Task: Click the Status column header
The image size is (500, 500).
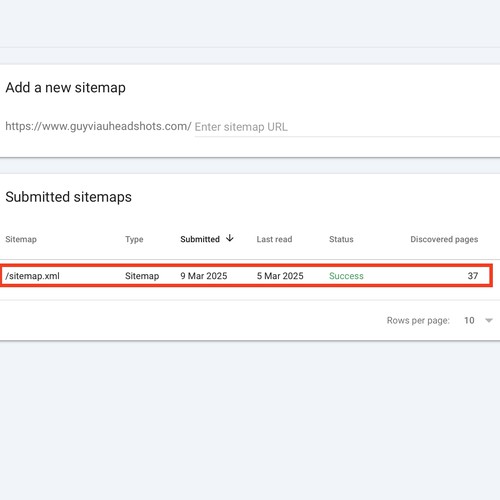Action: [x=341, y=239]
